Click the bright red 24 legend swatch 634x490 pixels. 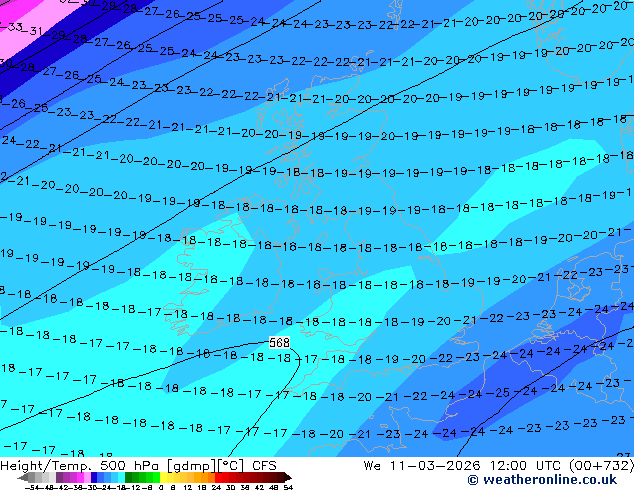218,477
